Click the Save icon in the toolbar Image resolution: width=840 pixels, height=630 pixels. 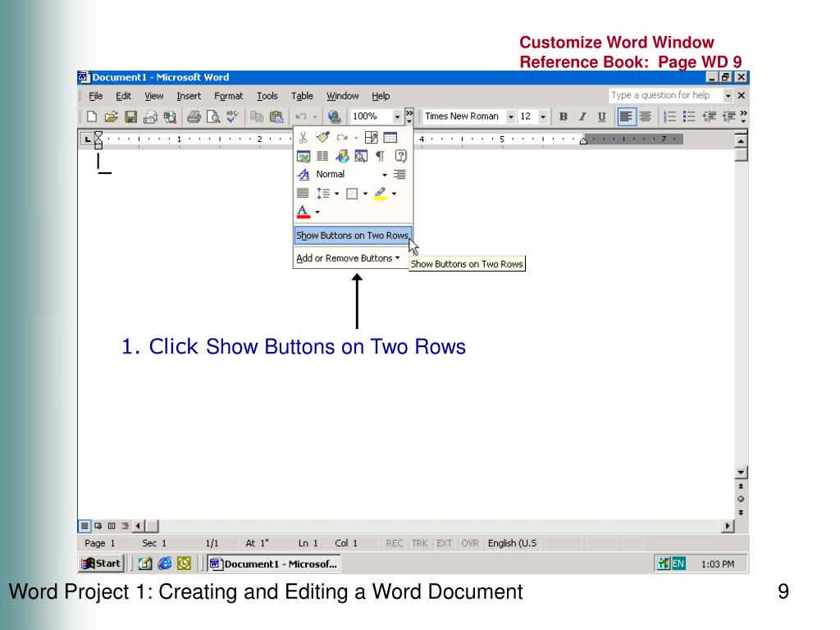click(130, 116)
